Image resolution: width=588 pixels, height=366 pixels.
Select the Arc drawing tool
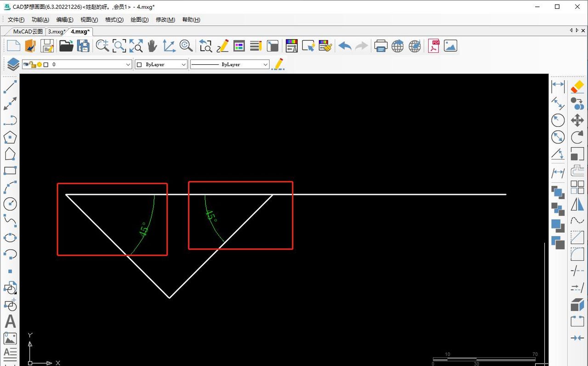(x=10, y=187)
